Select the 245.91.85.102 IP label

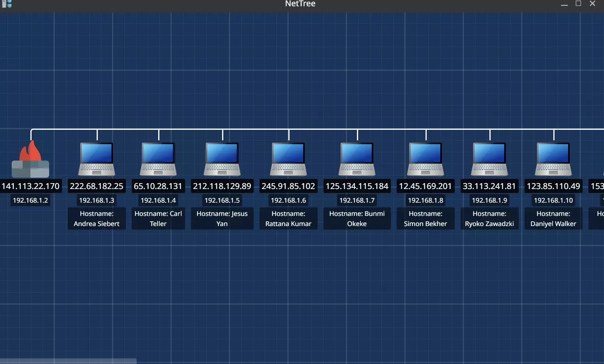pos(288,186)
